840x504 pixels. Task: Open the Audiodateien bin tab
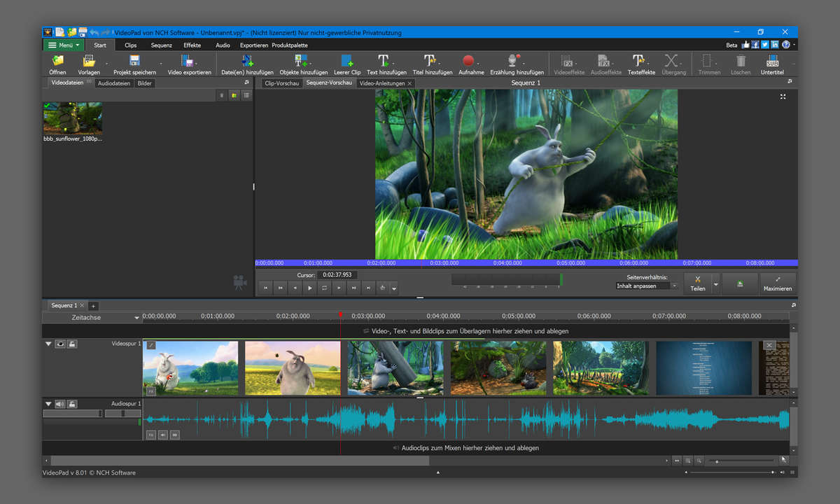click(114, 83)
